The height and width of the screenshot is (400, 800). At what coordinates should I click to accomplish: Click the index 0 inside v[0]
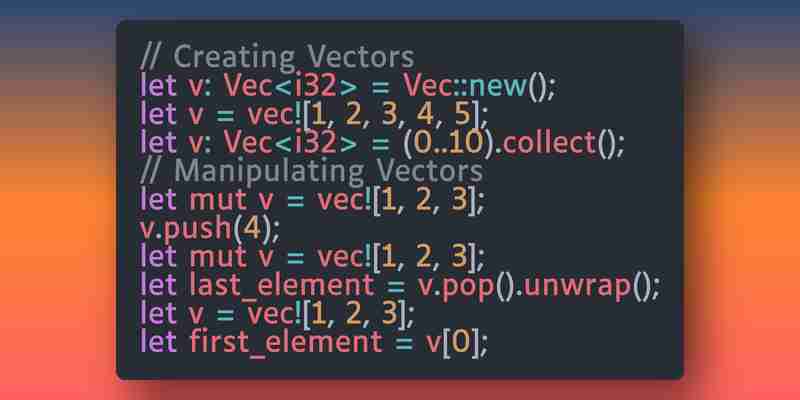click(461, 345)
